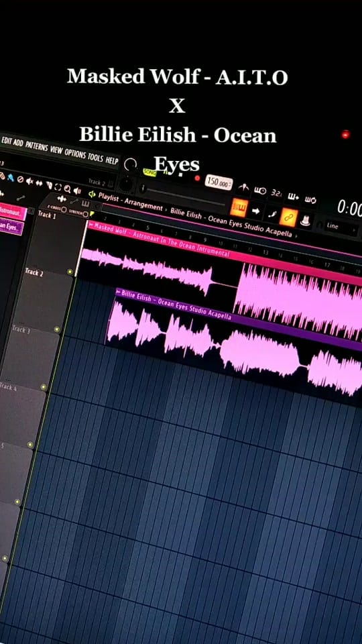Click the yellow playhead marker at bar 1
Screen dimensions: 362x644
(x=92, y=213)
